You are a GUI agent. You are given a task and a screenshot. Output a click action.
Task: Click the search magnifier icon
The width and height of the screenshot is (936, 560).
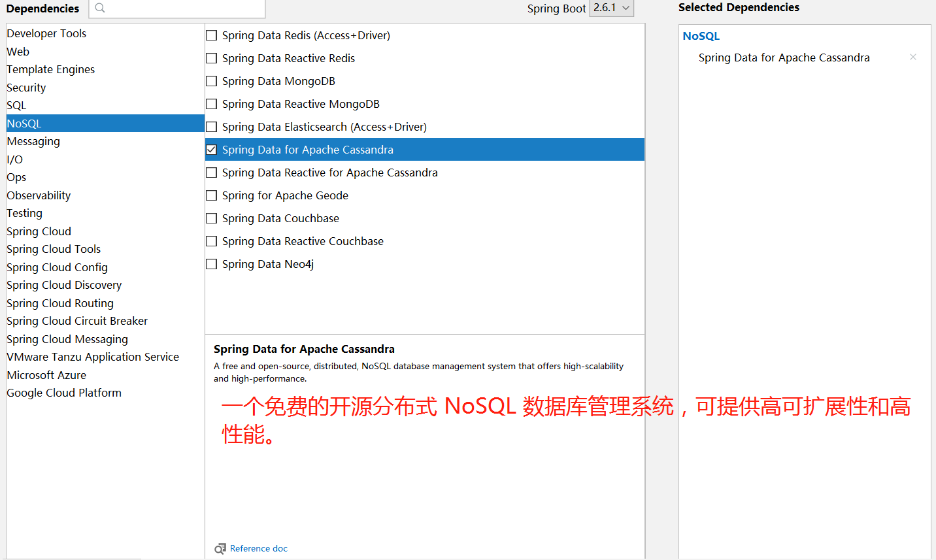coord(98,9)
